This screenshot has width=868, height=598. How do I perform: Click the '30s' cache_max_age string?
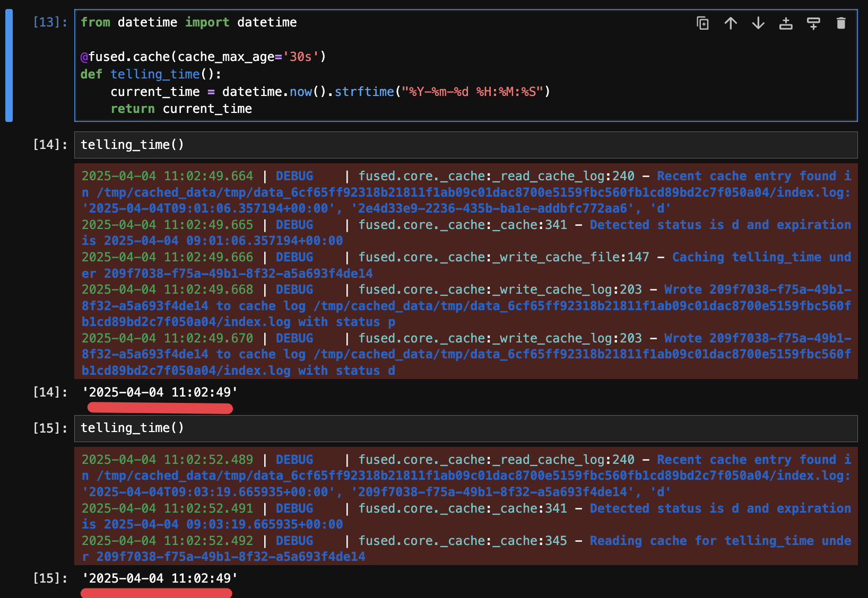pos(301,57)
